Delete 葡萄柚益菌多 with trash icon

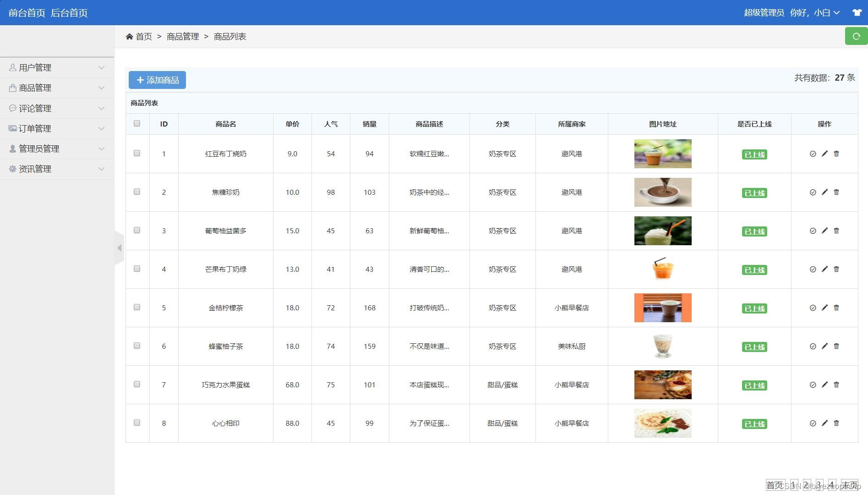(x=836, y=231)
